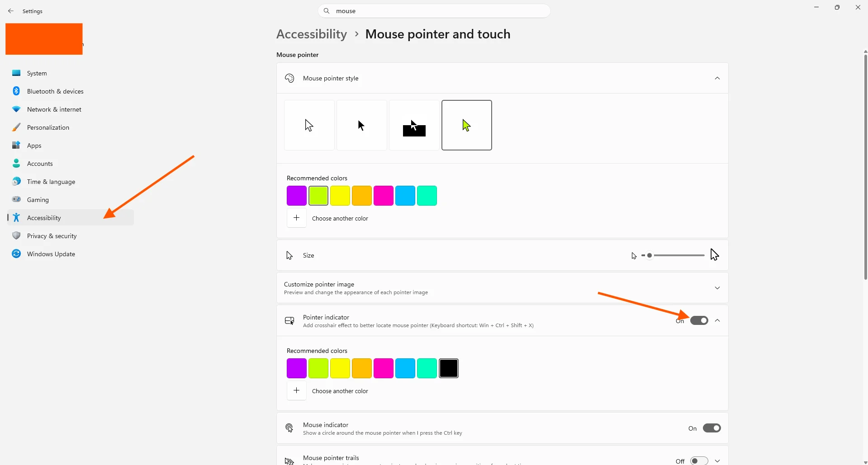
Task: Open Bluetooth & devices settings
Action: [x=71, y=91]
